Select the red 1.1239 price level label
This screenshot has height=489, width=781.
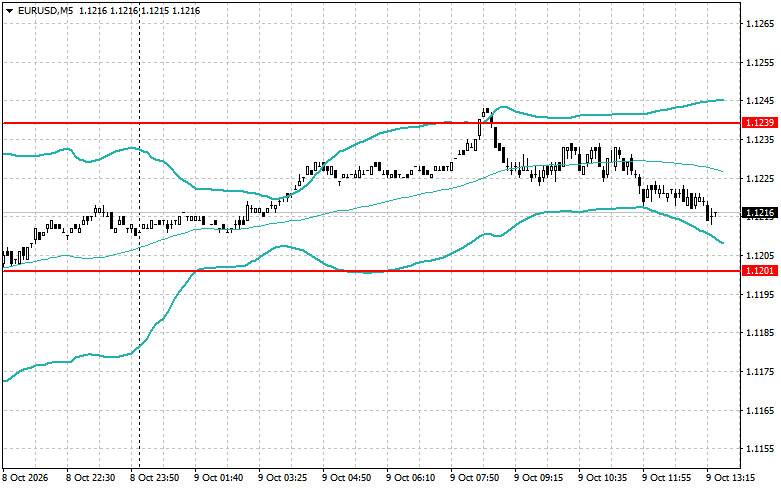click(x=760, y=123)
